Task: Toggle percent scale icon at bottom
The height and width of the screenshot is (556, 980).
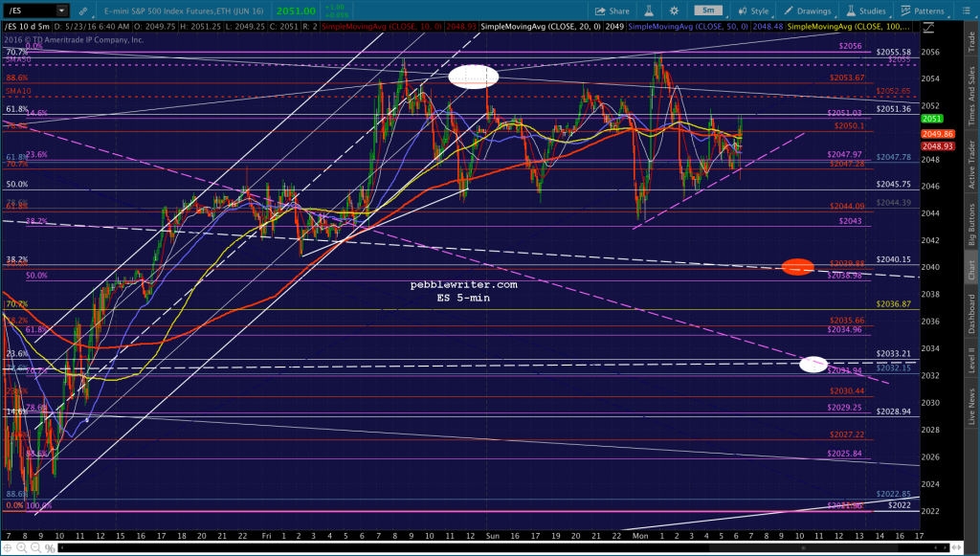Action: [x=50, y=548]
